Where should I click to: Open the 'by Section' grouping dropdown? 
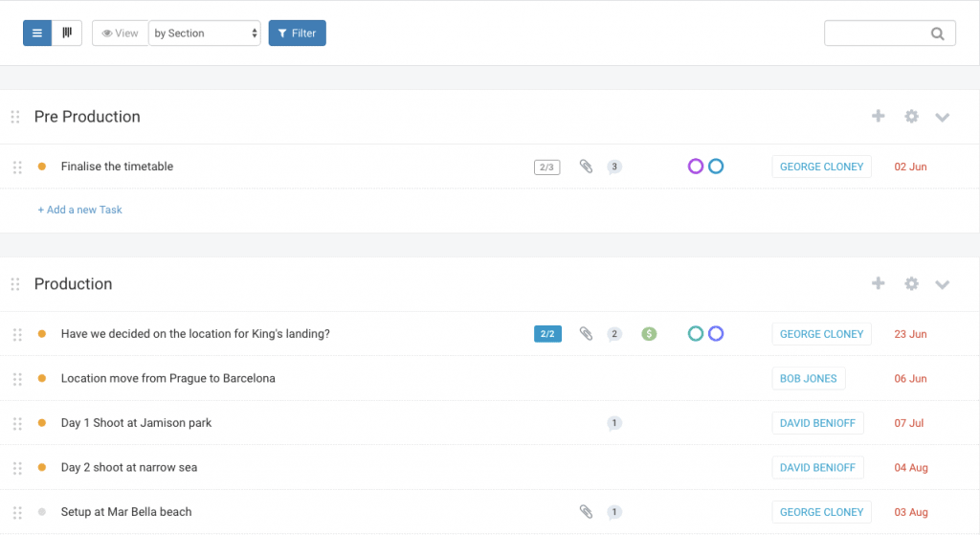pos(205,33)
